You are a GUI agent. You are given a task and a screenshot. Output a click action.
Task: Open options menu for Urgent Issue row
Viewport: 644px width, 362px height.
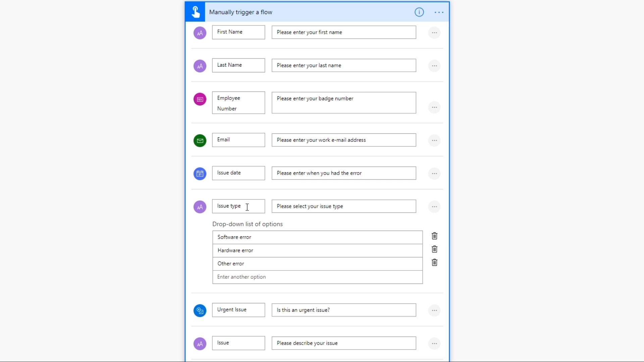point(434,311)
